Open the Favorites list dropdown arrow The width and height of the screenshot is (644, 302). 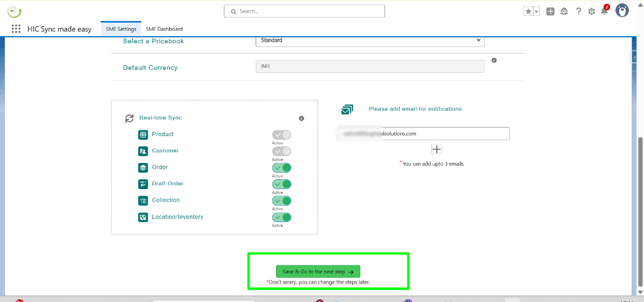pyautogui.click(x=536, y=11)
